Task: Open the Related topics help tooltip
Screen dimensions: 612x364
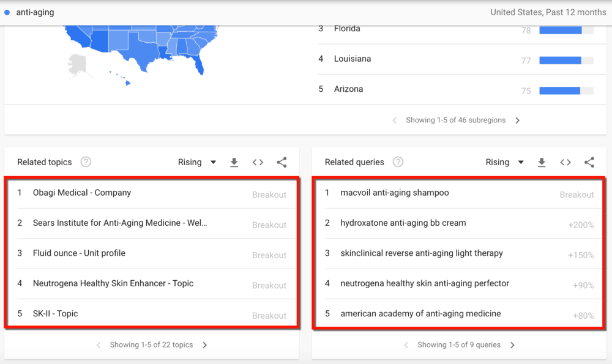Action: (86, 162)
